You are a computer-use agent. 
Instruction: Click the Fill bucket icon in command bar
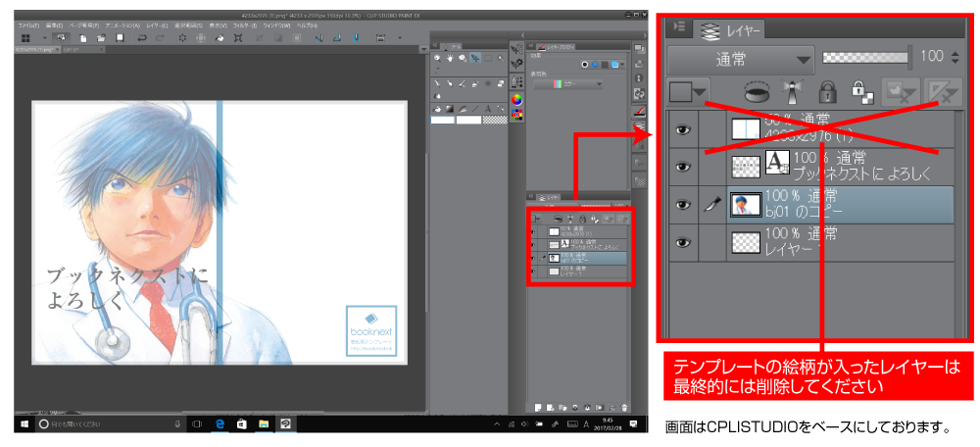[x=220, y=38]
